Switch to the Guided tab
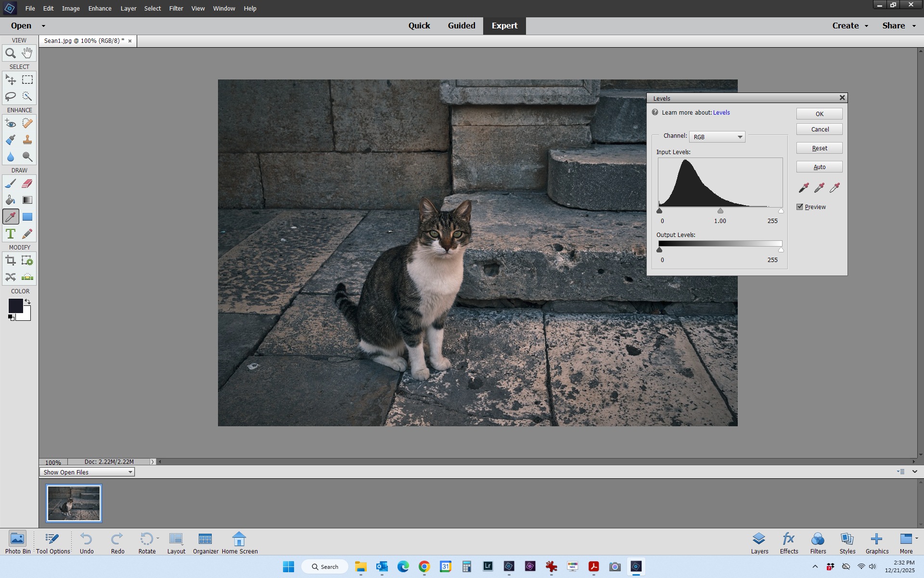Screen dimensions: 924x578 click(461, 26)
